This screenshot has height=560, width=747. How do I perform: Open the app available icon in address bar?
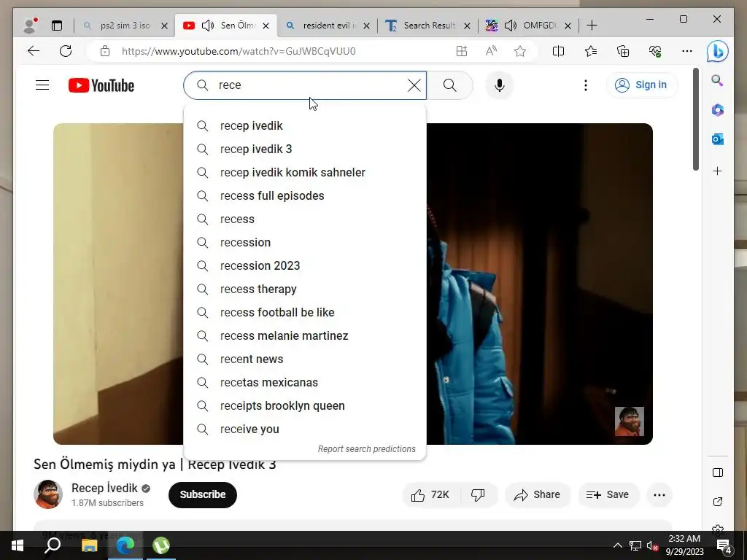461,51
